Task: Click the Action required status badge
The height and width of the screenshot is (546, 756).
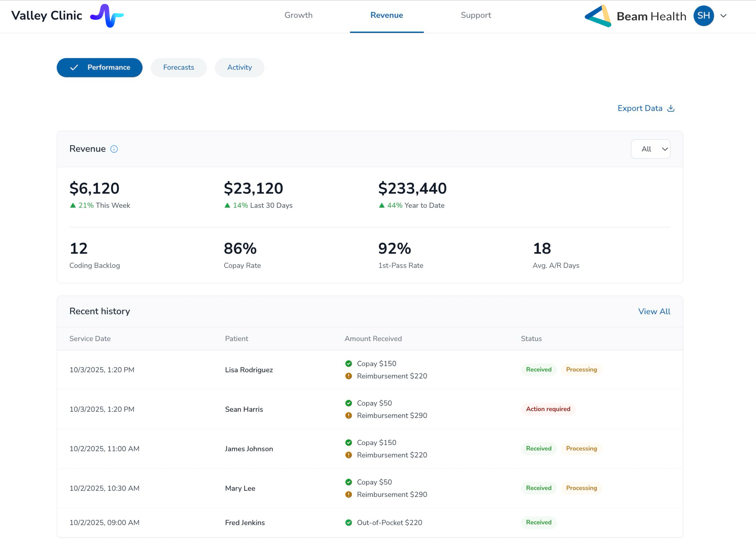Action: tap(548, 409)
